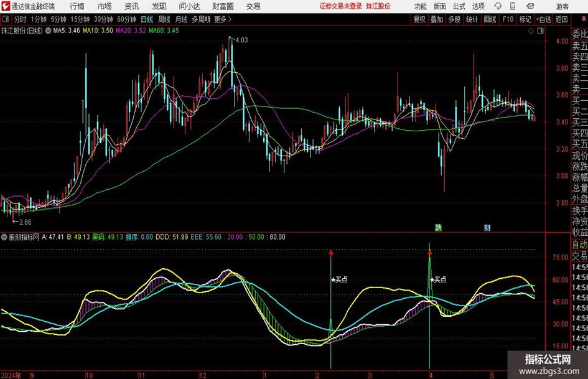Click the 返回 back button

point(561,19)
